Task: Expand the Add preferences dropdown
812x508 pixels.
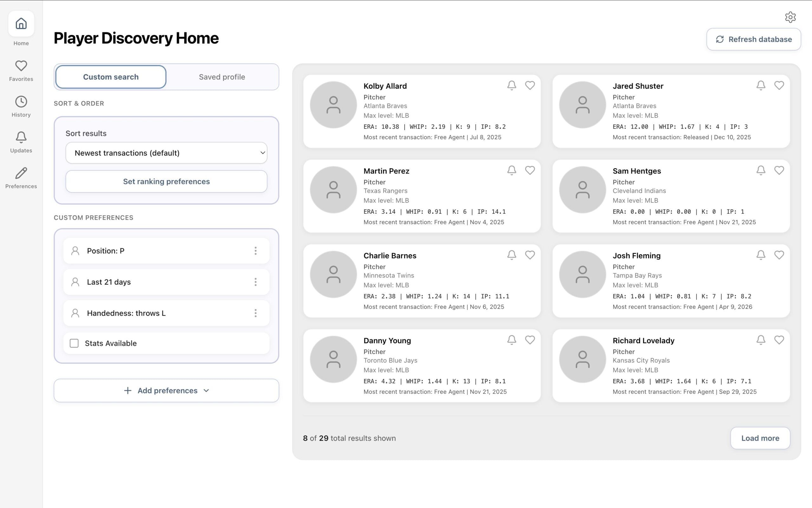Action: 167,391
